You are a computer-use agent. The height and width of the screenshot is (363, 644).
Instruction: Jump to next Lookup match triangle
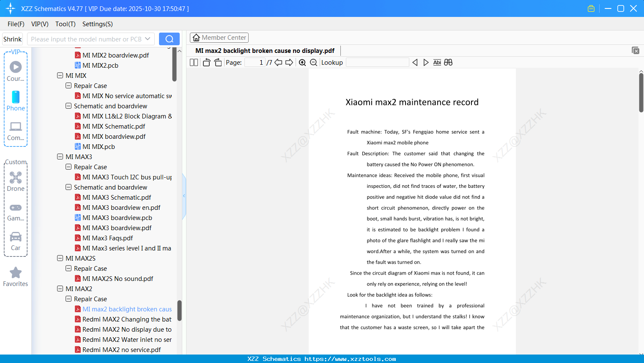(x=426, y=63)
